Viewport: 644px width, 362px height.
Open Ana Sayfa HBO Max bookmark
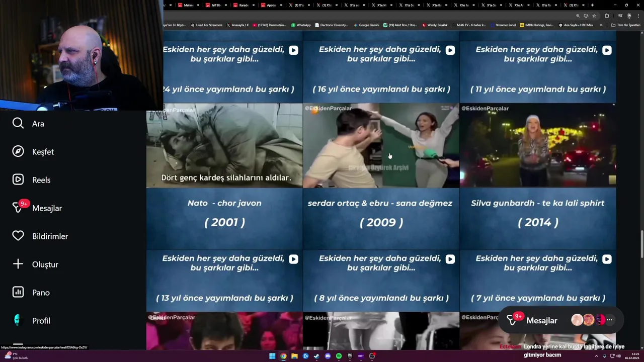tap(576, 25)
